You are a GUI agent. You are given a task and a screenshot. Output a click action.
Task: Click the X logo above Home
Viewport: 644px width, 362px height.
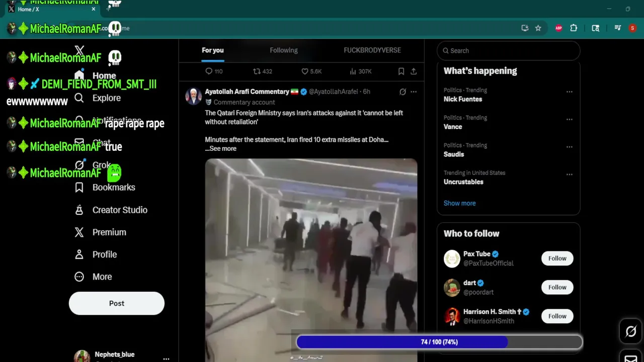(79, 50)
